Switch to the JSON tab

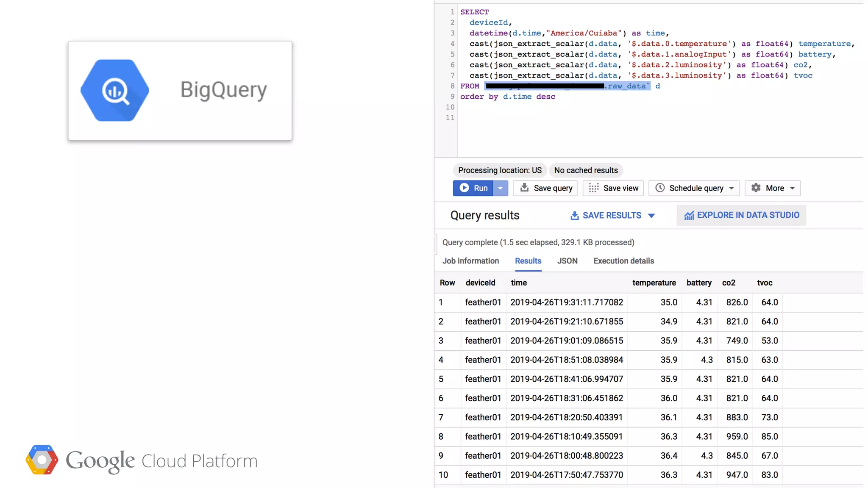coord(567,261)
